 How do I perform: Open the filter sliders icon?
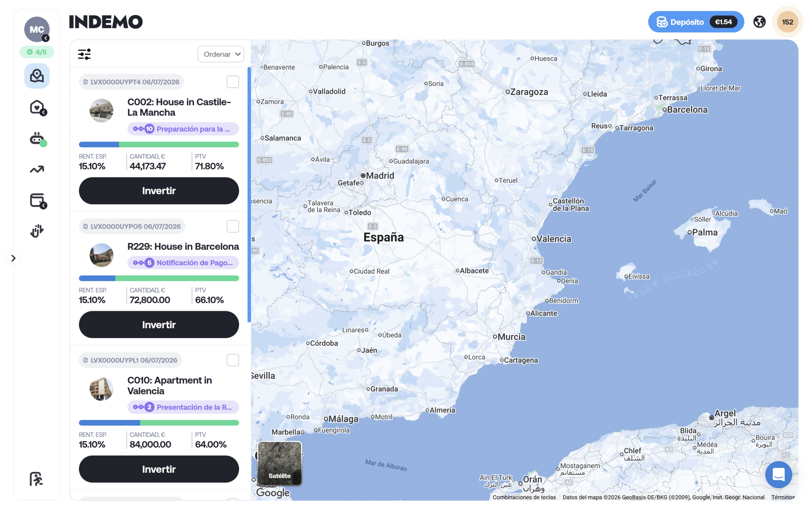84,54
